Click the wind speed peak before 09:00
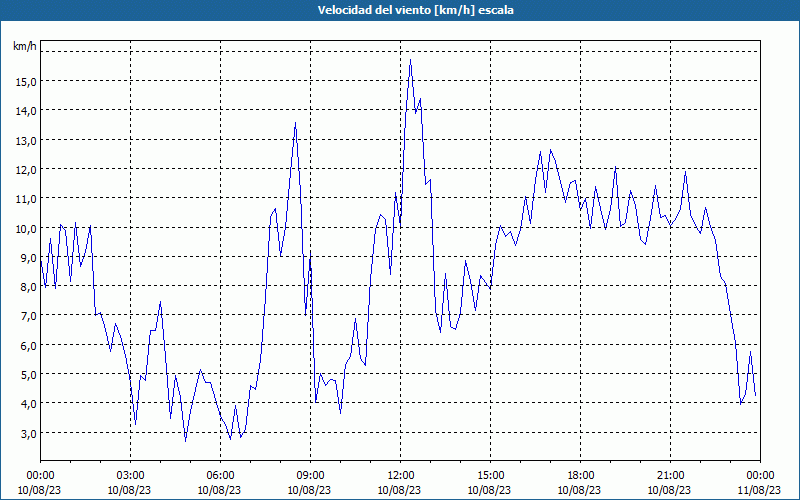Image resolution: width=800 pixels, height=500 pixels. tap(295, 123)
